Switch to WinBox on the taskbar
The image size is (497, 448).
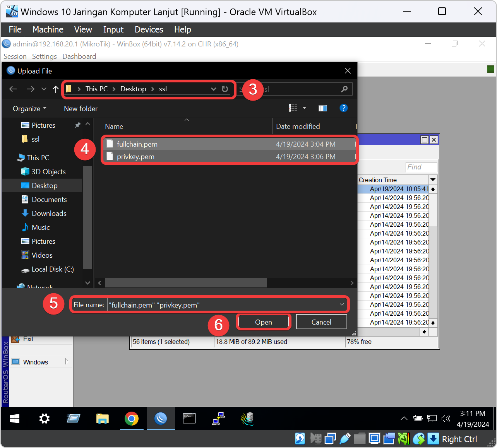[x=161, y=419]
